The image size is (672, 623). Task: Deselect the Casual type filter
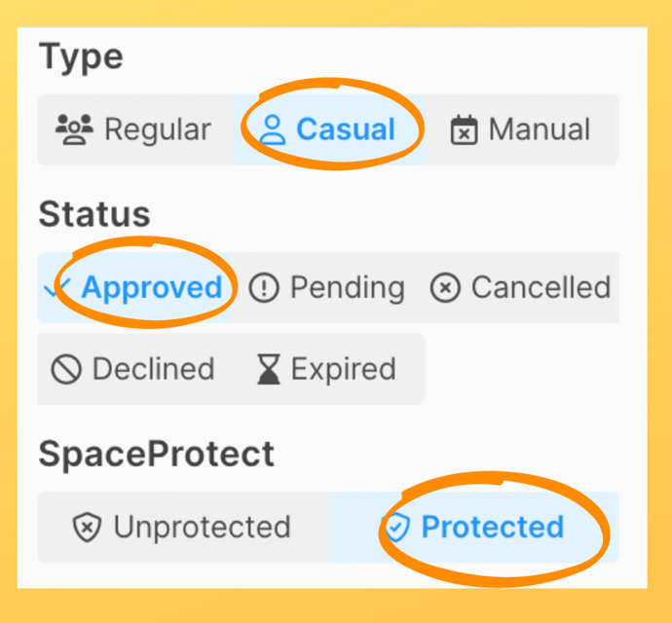coord(329,129)
